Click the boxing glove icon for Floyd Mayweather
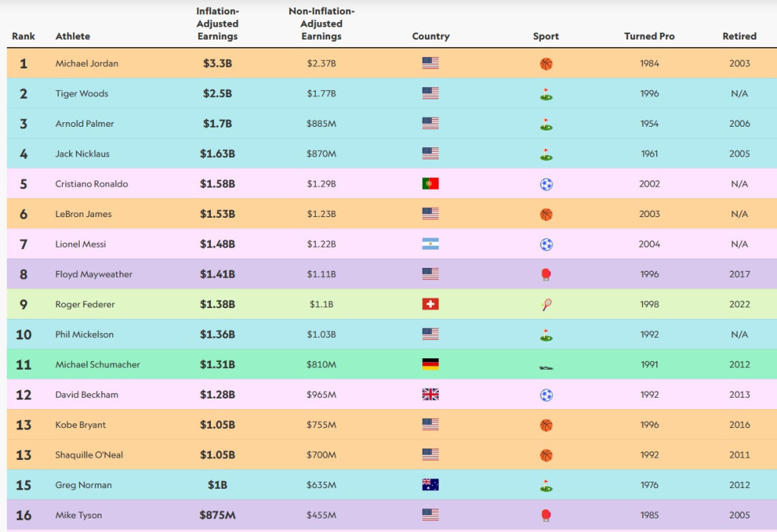The image size is (777, 532). point(546,275)
